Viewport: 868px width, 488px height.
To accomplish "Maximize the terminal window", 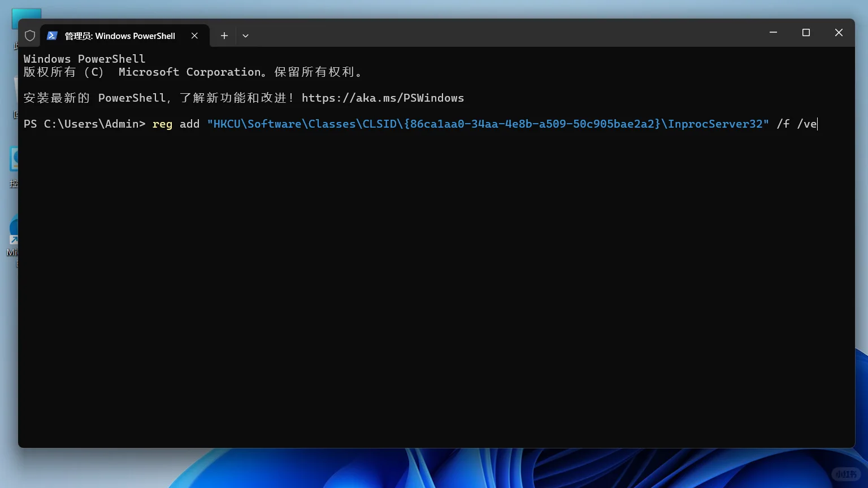I will tap(806, 32).
